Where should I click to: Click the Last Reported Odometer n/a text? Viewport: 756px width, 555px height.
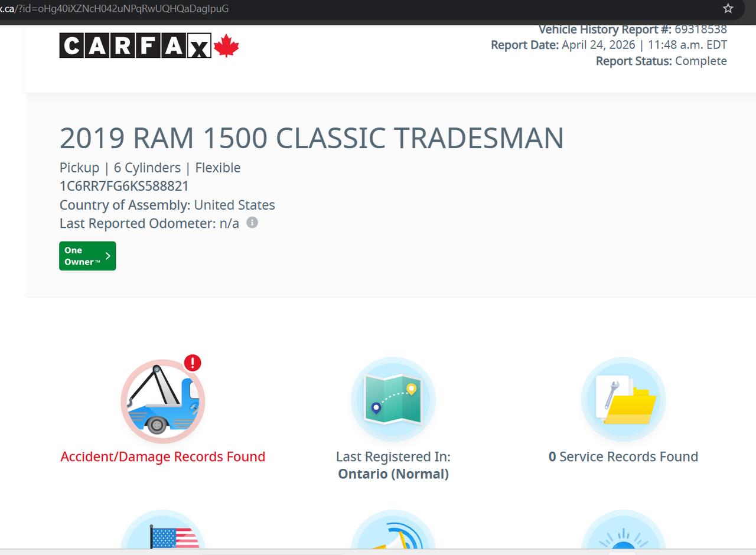(x=149, y=223)
